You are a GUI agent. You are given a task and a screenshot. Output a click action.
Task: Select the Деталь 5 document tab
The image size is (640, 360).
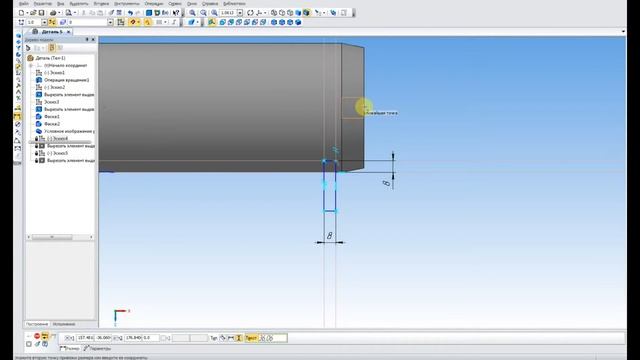click(48, 31)
